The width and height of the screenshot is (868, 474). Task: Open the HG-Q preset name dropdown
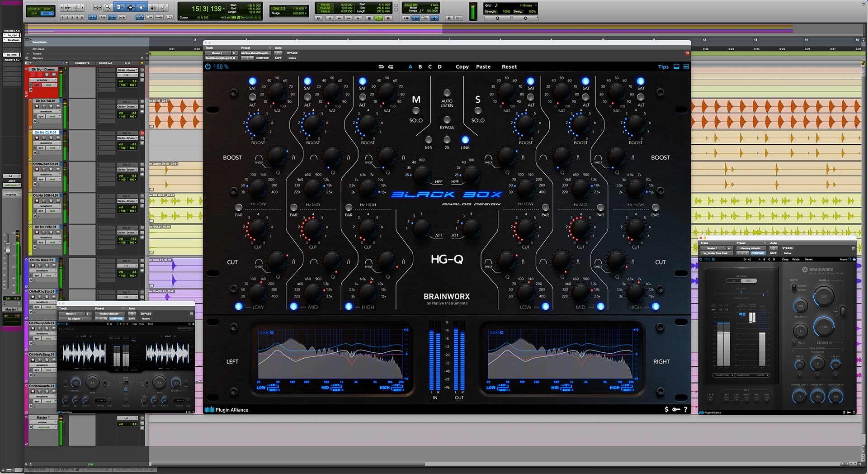[x=256, y=53]
